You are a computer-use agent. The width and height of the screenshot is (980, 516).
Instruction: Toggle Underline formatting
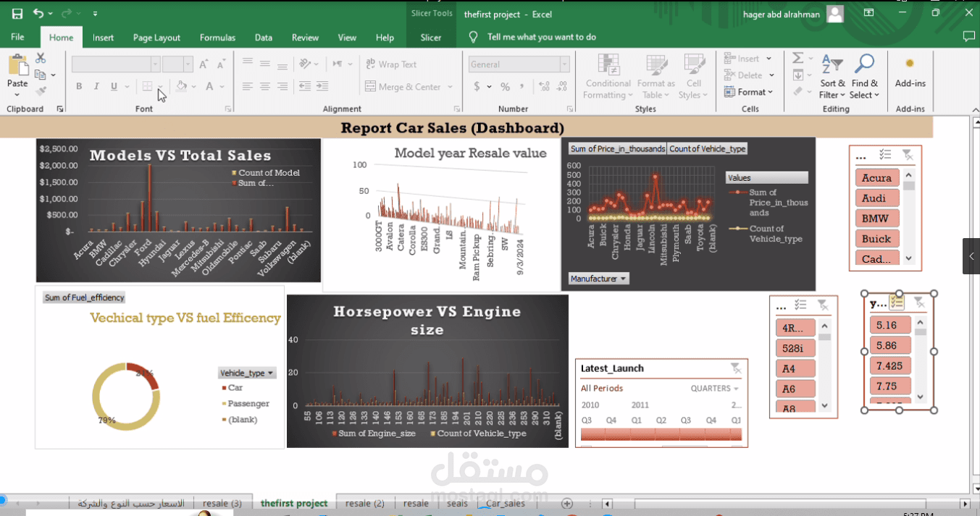tap(114, 87)
